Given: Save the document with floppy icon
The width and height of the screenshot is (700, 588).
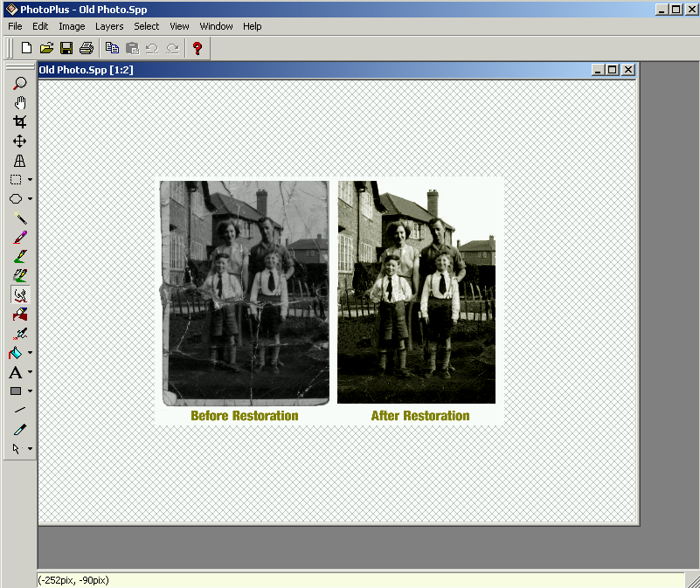Looking at the screenshot, I should point(66,48).
